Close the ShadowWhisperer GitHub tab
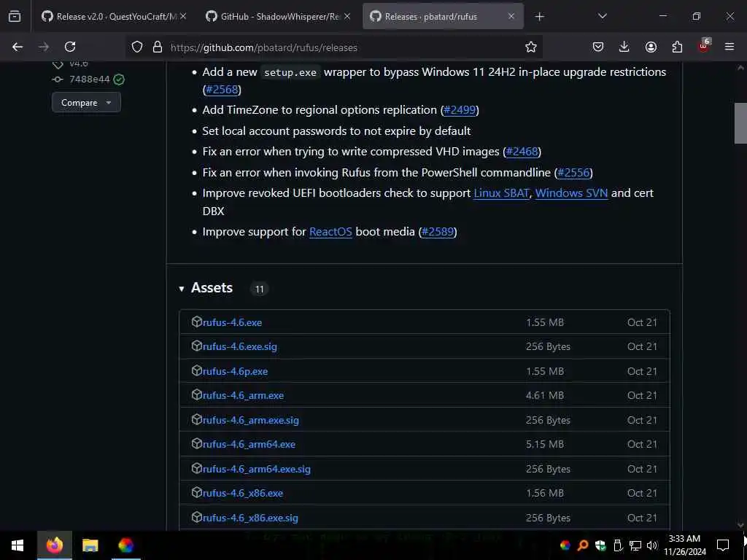747x560 pixels. point(347,16)
